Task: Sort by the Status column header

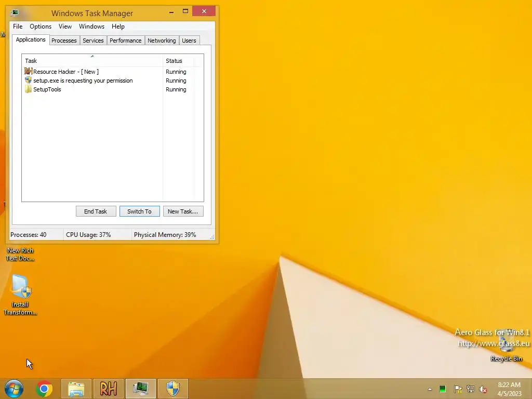Action: pos(179,61)
